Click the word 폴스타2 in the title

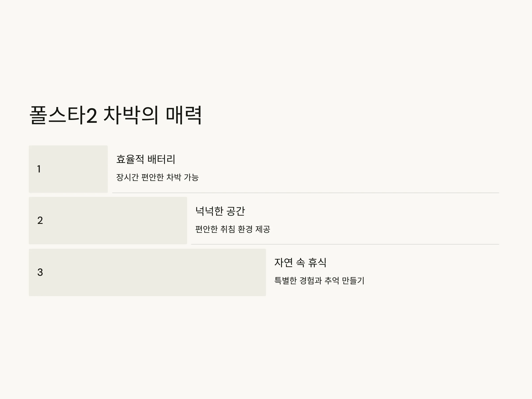coord(63,115)
